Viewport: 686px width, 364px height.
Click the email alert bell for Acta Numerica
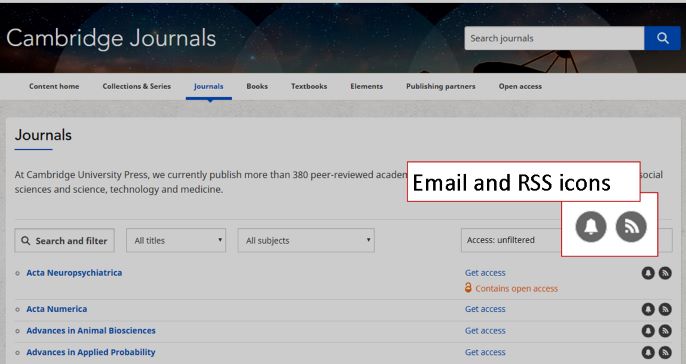click(x=648, y=309)
